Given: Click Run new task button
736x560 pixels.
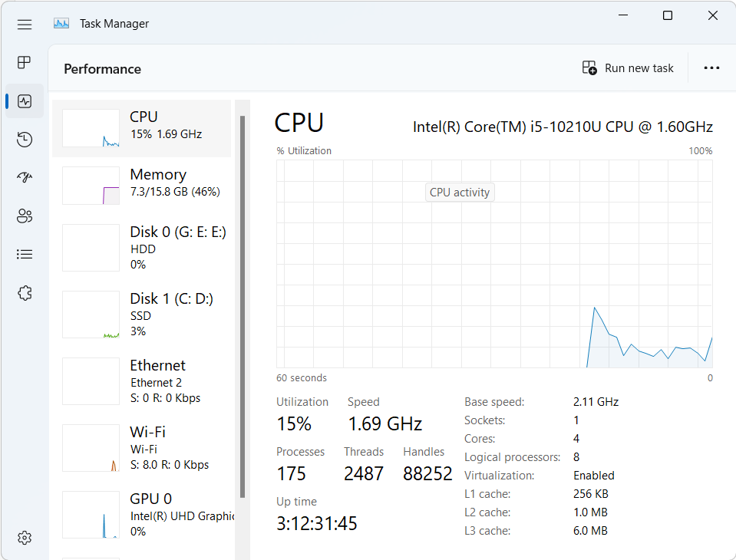Looking at the screenshot, I should click(x=628, y=68).
